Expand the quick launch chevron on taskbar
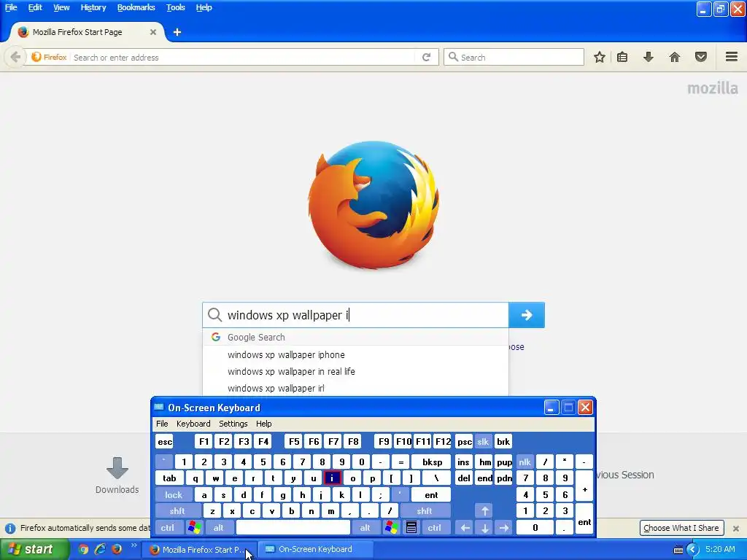The image size is (747, 560). (x=134, y=545)
